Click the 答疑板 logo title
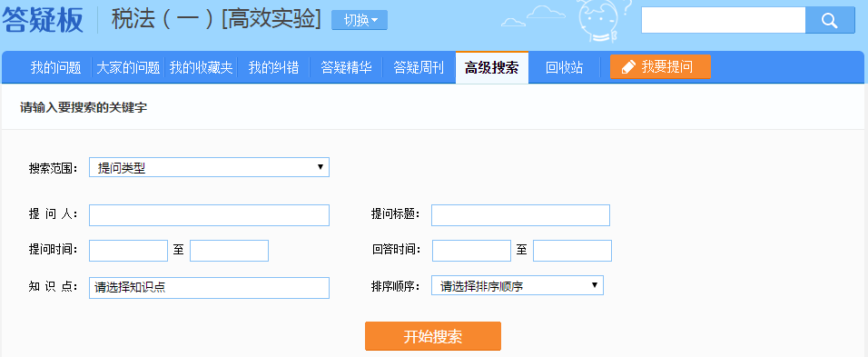Image resolution: width=868 pixels, height=357 pixels. [x=42, y=21]
